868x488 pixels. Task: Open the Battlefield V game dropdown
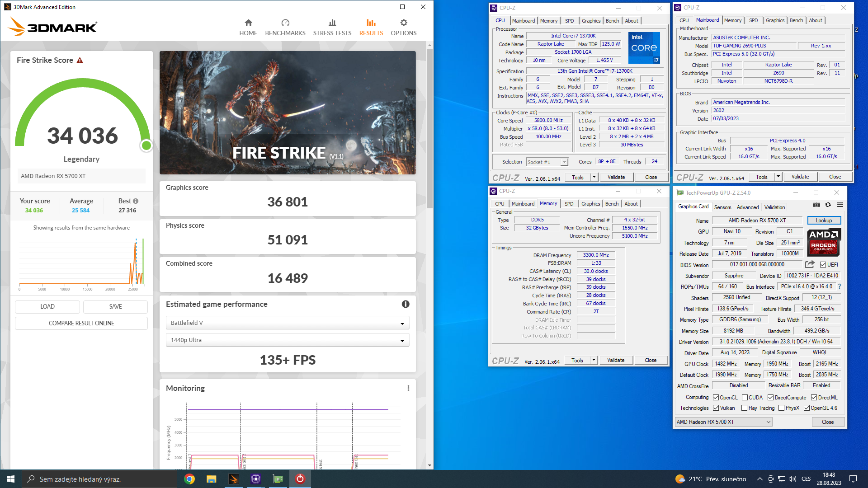click(x=288, y=323)
